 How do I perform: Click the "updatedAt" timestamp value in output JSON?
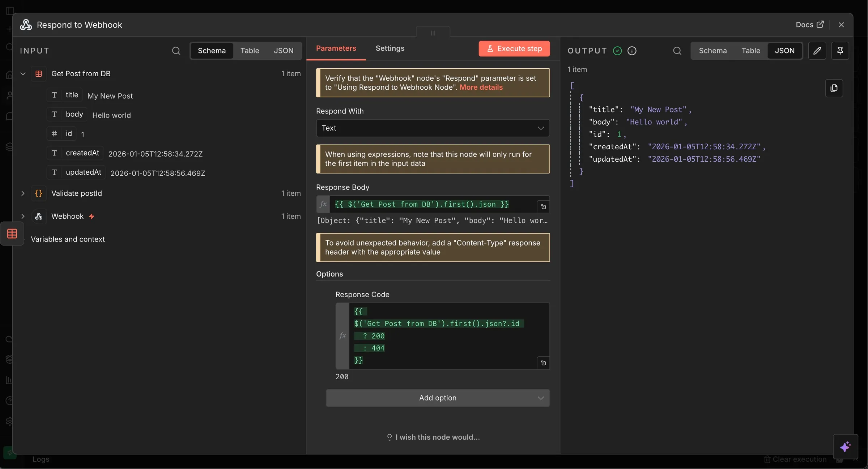(x=704, y=159)
